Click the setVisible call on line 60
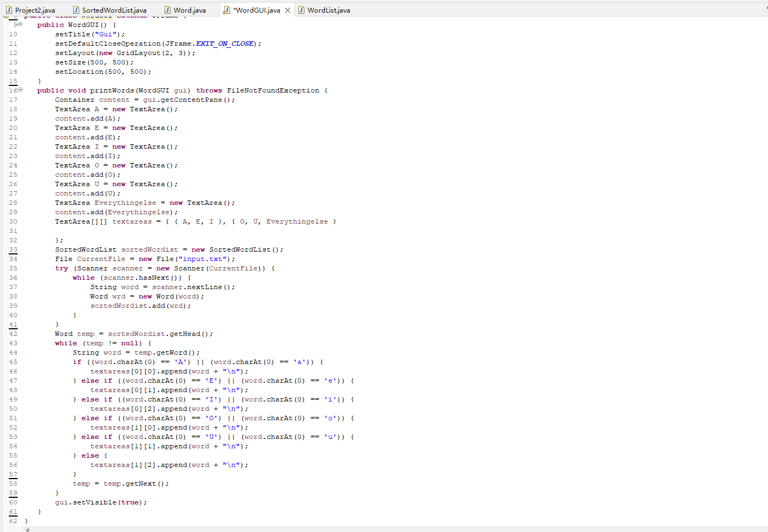768x532 pixels. pos(95,502)
